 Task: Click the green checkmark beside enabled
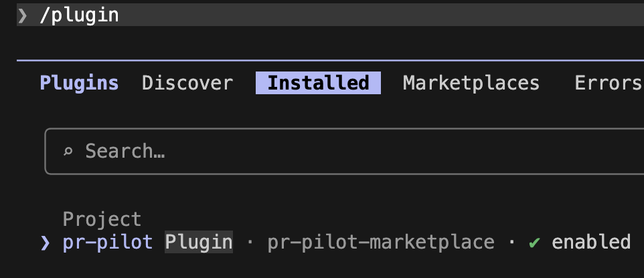point(534,242)
